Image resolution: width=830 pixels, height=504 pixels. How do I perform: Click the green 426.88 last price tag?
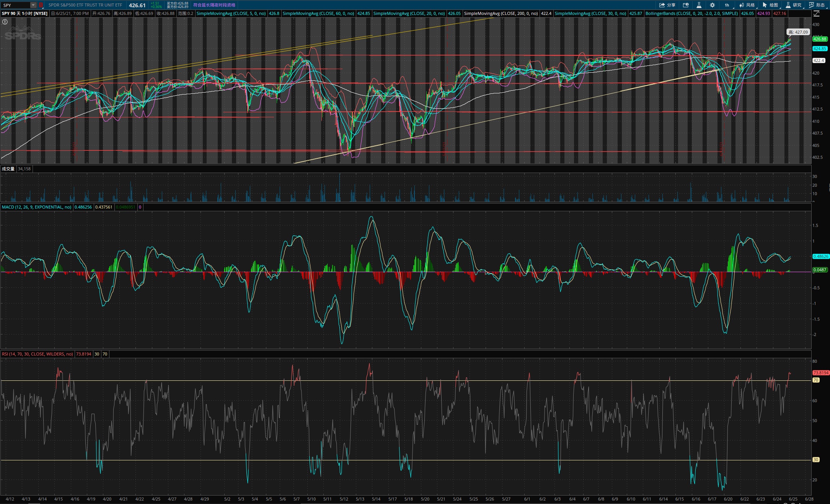pyautogui.click(x=820, y=39)
